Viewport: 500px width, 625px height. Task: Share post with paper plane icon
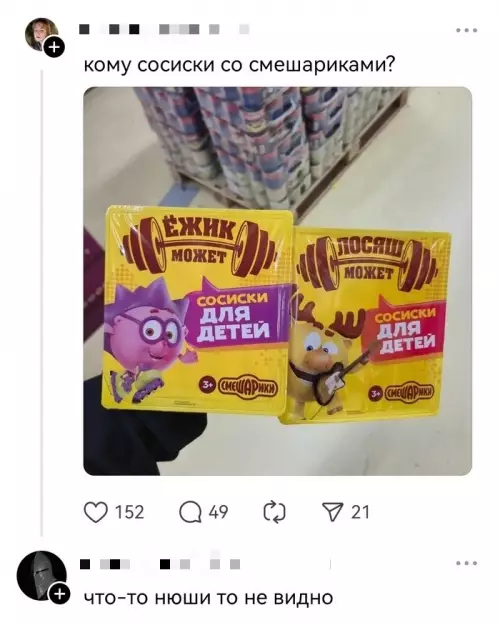[x=333, y=512]
